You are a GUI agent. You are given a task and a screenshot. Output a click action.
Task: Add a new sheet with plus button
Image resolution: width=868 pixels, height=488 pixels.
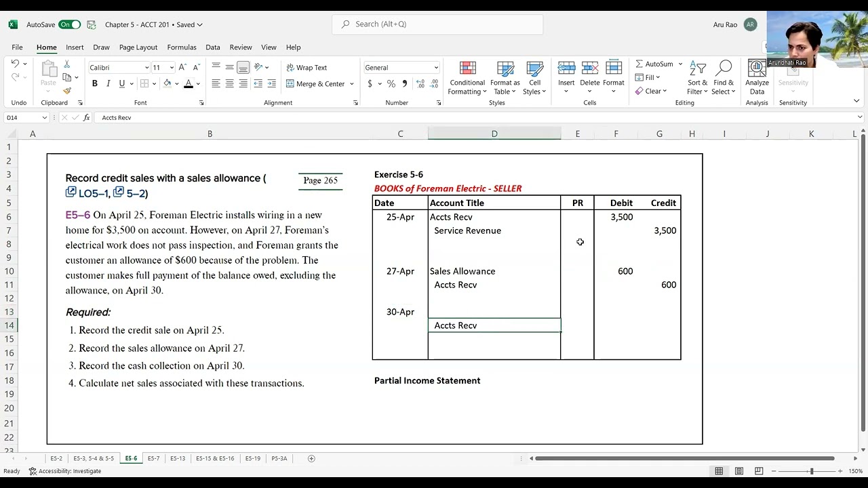[311, 458]
